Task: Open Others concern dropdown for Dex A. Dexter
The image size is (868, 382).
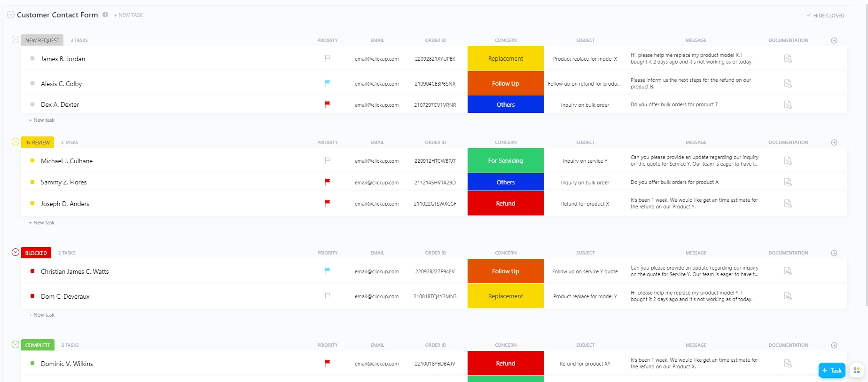Action: tap(506, 104)
